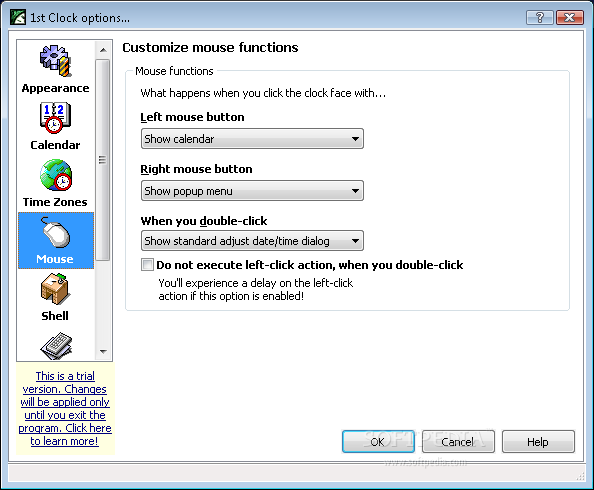The width and height of the screenshot is (594, 490).
Task: Expand the Right mouse button dropdown
Action: click(252, 191)
